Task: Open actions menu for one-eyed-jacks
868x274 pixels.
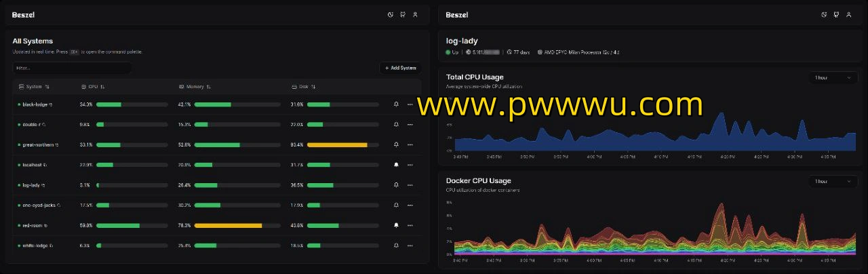Action: tap(410, 205)
